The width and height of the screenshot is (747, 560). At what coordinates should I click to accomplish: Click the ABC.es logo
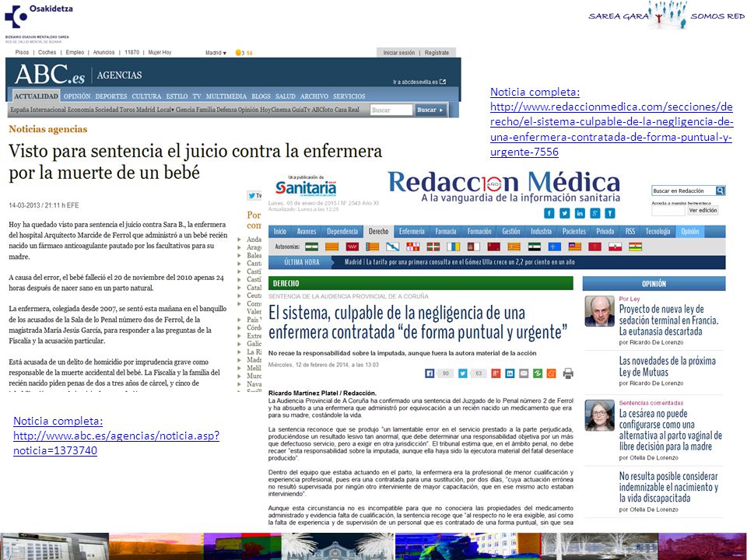50,75
